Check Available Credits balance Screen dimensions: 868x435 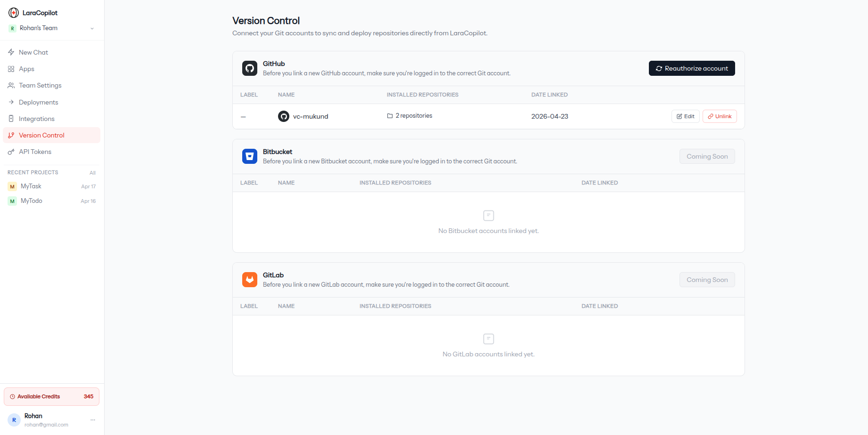click(51, 396)
